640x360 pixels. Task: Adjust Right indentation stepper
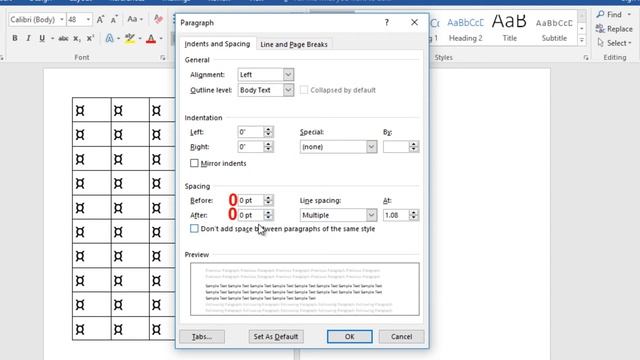click(268, 147)
